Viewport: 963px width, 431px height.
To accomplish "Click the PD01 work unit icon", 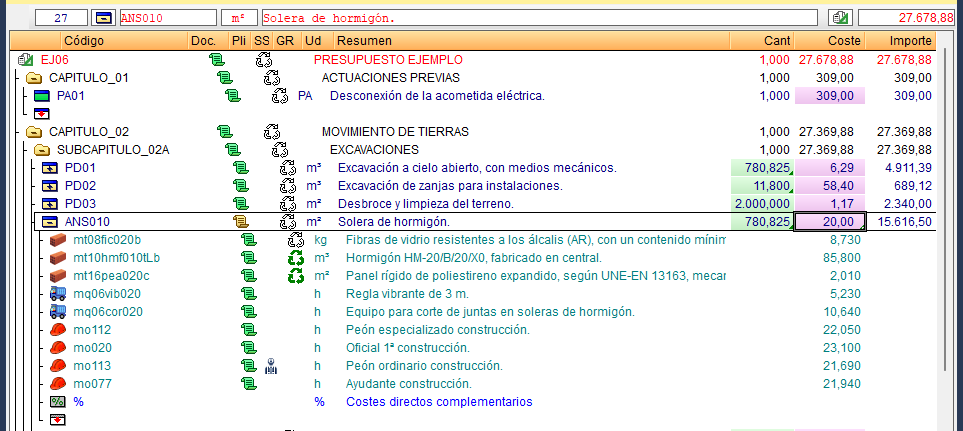I will (x=49, y=168).
